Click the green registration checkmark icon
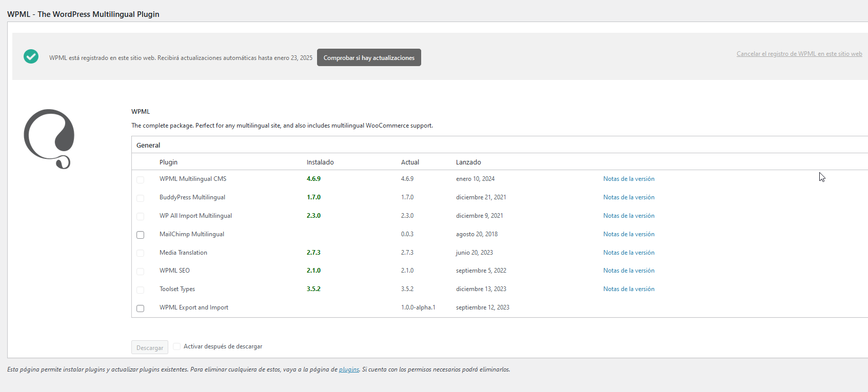The height and width of the screenshot is (392, 868). coord(31,56)
